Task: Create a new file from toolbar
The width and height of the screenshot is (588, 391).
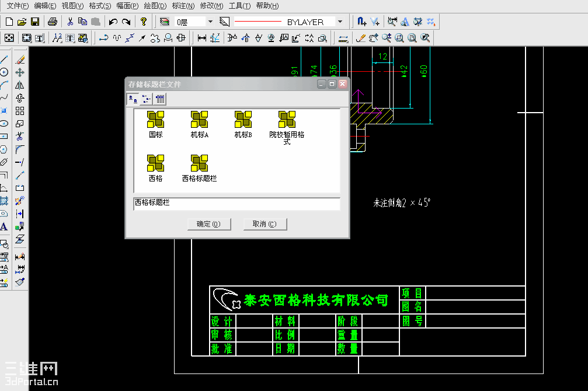Action: [9, 22]
